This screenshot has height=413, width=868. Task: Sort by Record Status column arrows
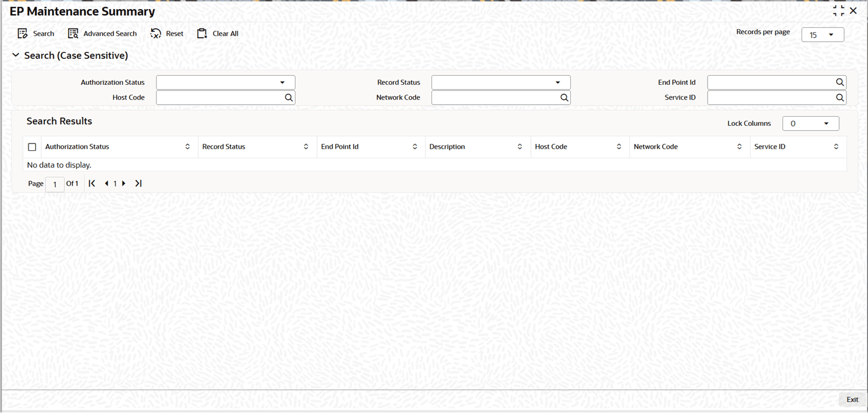[306, 147]
